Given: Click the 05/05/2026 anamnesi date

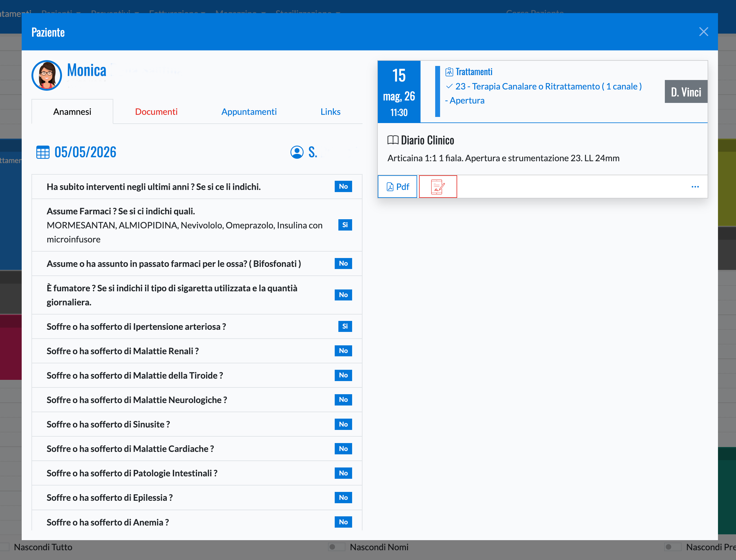Looking at the screenshot, I should [x=85, y=152].
